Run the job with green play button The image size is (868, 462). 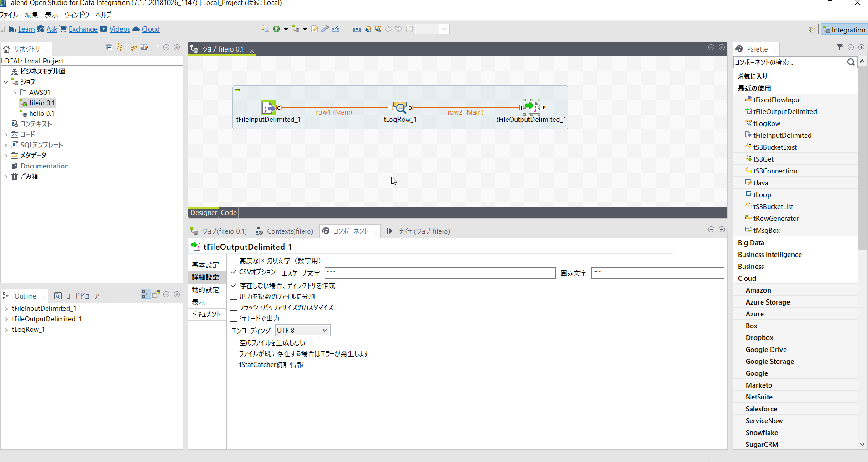coord(277,29)
